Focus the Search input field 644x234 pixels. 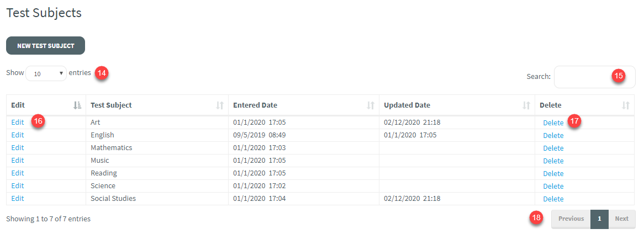[x=585, y=77]
